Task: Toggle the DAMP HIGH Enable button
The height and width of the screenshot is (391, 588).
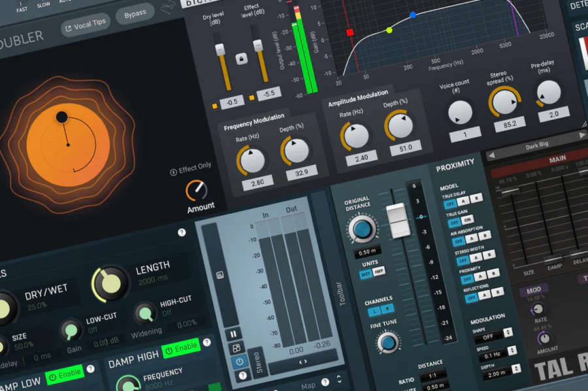Action: click(182, 348)
